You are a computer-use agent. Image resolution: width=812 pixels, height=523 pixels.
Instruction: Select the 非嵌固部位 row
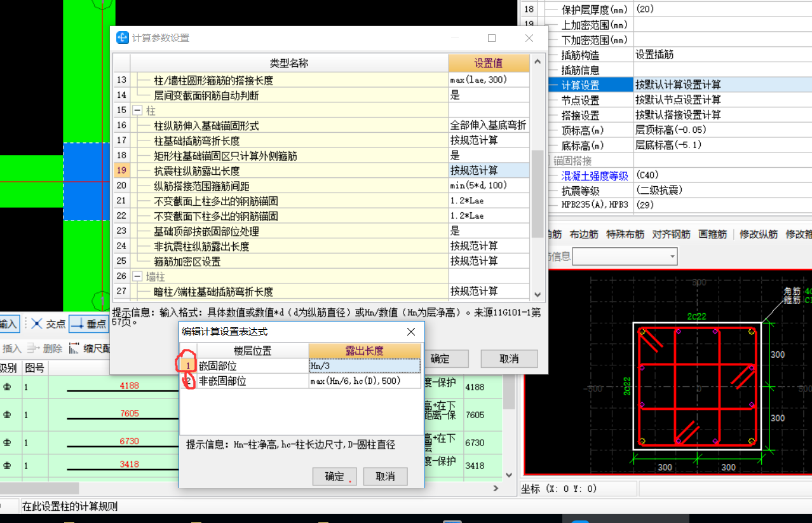[x=252, y=381]
